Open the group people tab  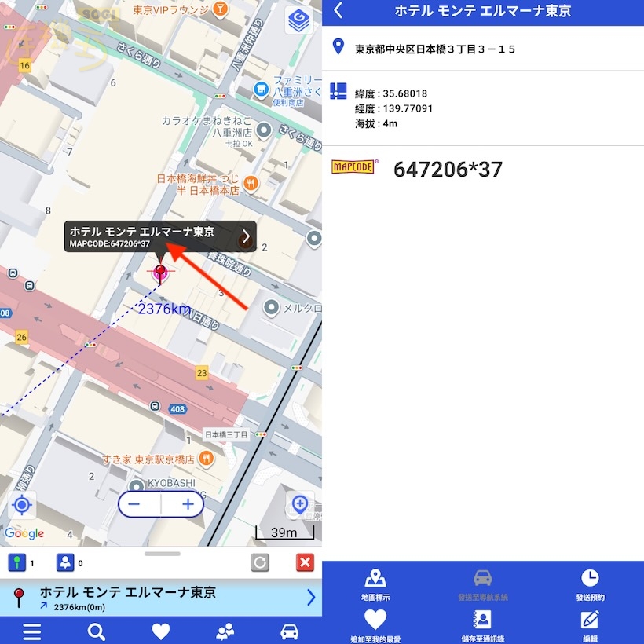tap(225, 631)
